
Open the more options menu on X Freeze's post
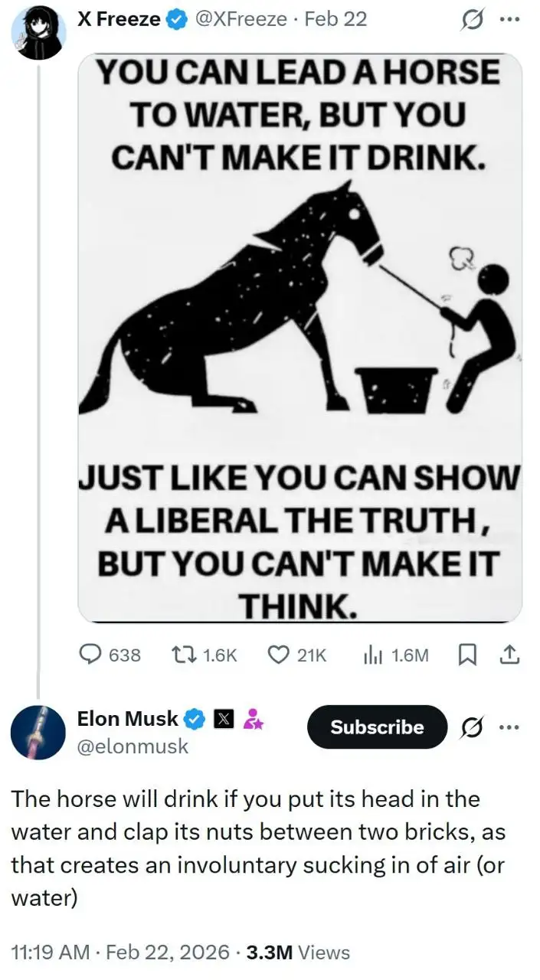pyautogui.click(x=509, y=20)
